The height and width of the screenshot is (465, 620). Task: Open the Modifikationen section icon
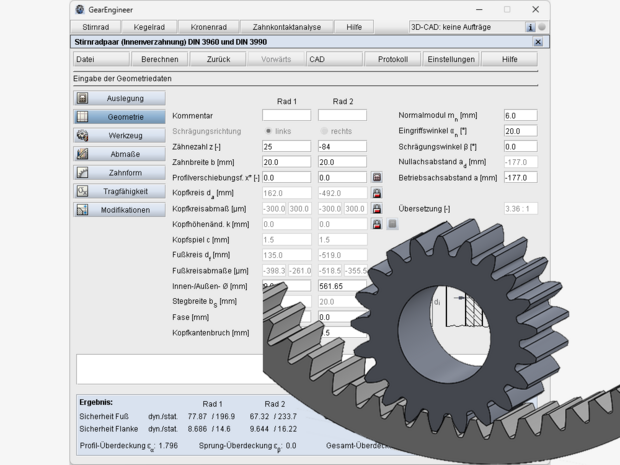(82, 210)
